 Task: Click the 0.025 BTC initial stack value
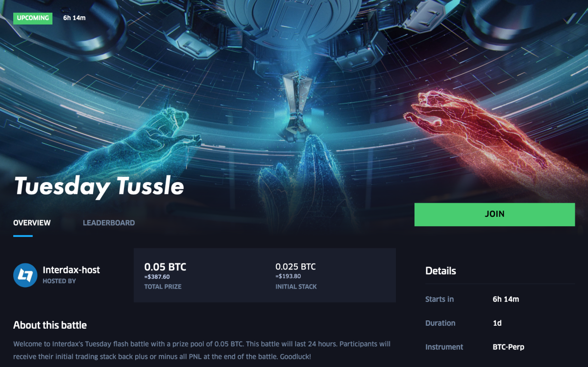[x=295, y=267]
